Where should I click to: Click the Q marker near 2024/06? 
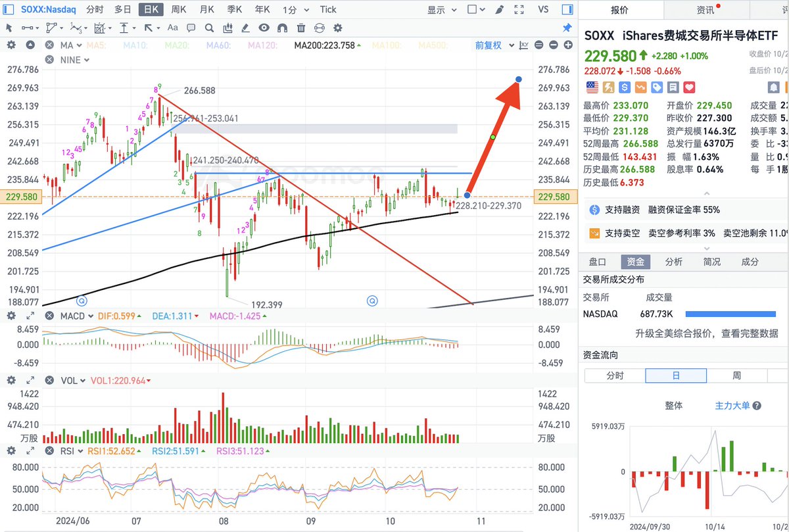coord(82,301)
